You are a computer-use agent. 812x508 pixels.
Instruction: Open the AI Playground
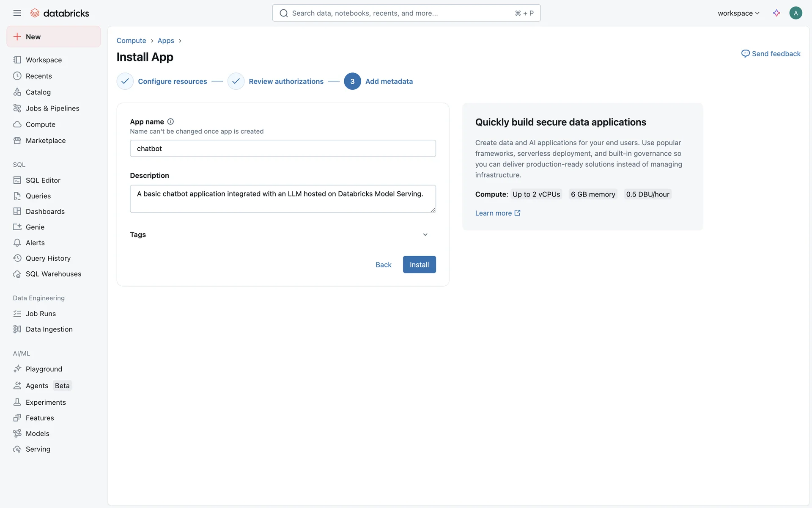(44, 369)
